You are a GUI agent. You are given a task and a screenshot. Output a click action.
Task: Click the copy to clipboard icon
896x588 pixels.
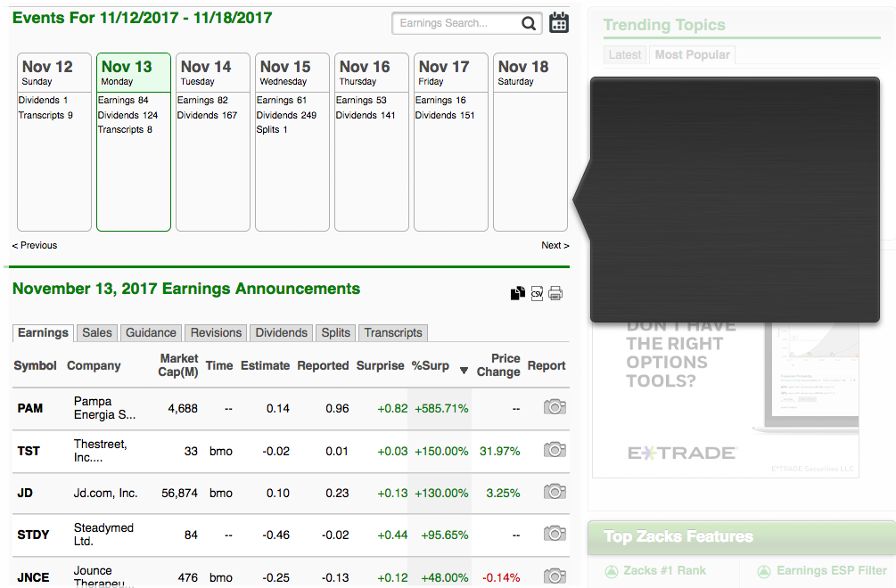click(x=517, y=293)
